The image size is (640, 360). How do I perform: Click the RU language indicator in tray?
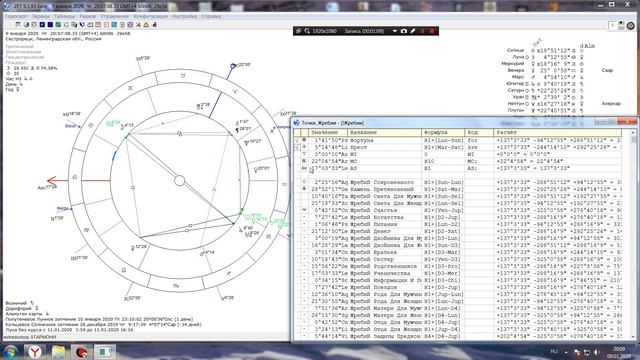pyautogui.click(x=554, y=351)
